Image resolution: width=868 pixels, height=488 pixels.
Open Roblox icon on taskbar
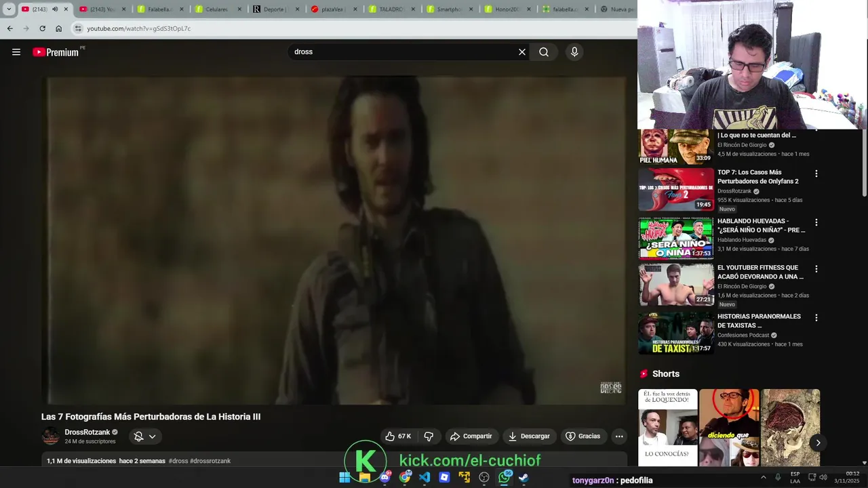tap(444, 477)
